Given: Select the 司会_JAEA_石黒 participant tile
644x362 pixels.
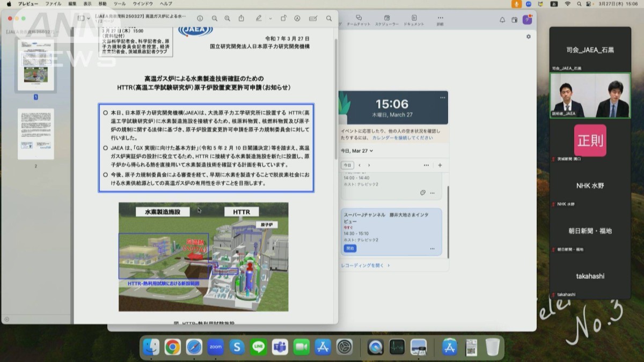Looking at the screenshot, I should coord(590,50).
